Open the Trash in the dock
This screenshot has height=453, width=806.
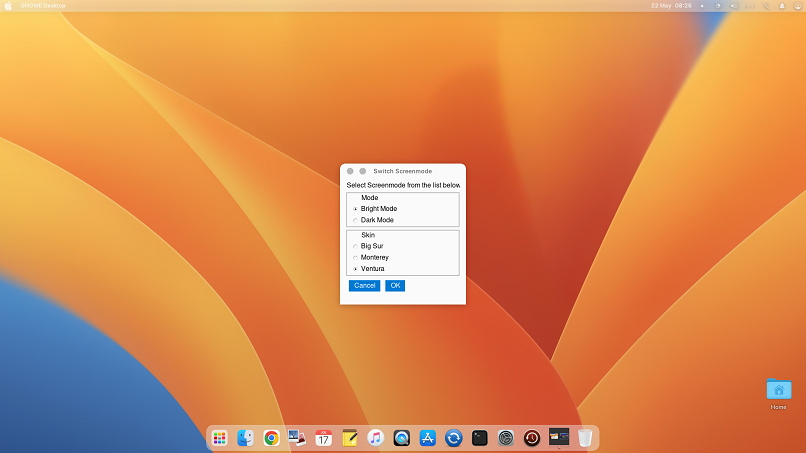pos(585,438)
